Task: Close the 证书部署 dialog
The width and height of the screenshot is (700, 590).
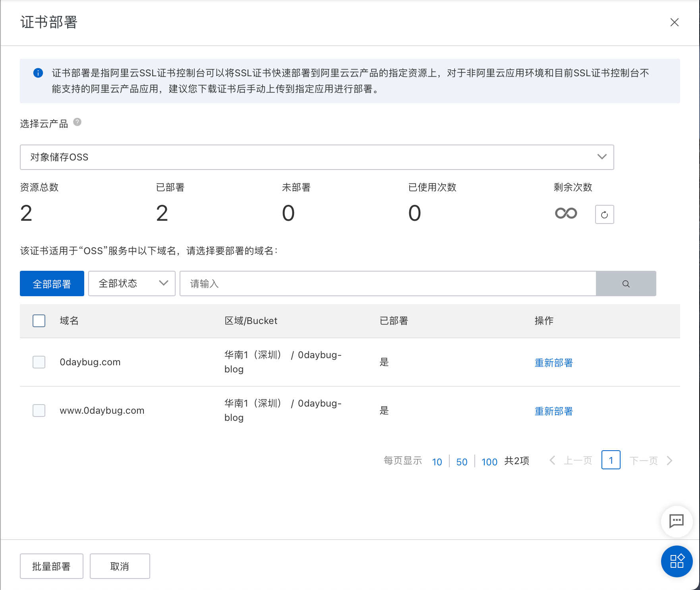Action: coord(674,22)
